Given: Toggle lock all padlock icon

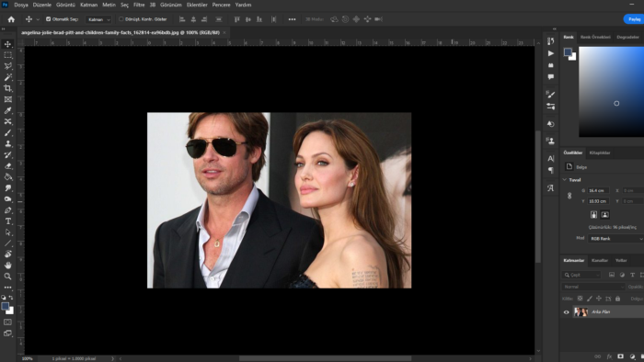Looking at the screenshot, I should 617,299.
